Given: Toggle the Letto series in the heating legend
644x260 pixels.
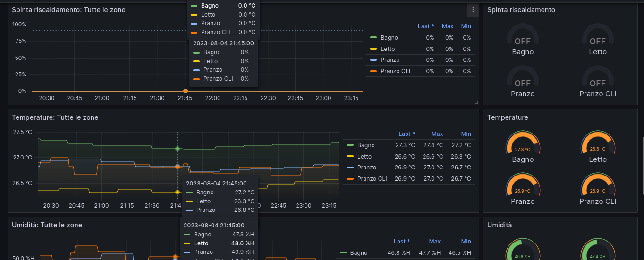Looking at the screenshot, I should point(388,49).
